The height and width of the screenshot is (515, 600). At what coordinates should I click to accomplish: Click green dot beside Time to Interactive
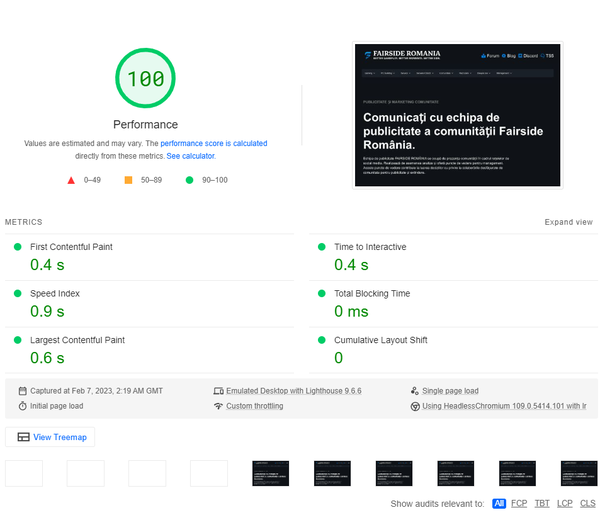pos(322,247)
